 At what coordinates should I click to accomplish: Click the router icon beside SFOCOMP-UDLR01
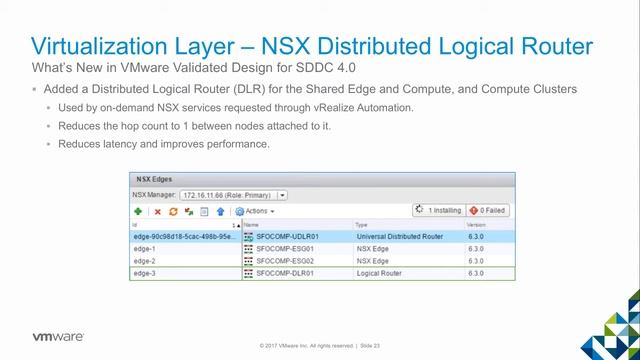[248, 237]
